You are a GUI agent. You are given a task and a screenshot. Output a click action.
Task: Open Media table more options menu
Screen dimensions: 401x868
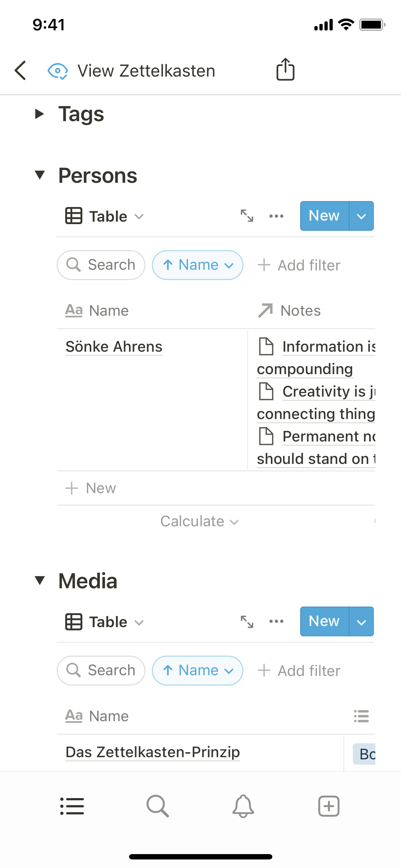coord(276,621)
